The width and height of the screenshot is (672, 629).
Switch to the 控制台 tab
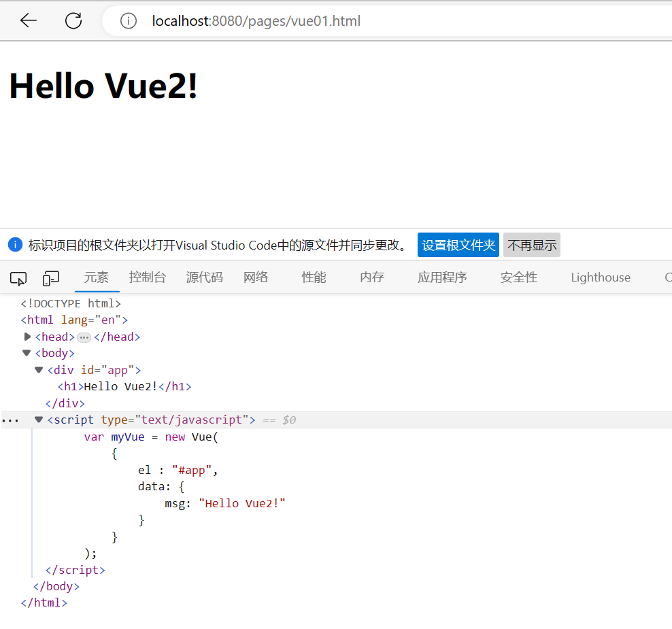147,277
